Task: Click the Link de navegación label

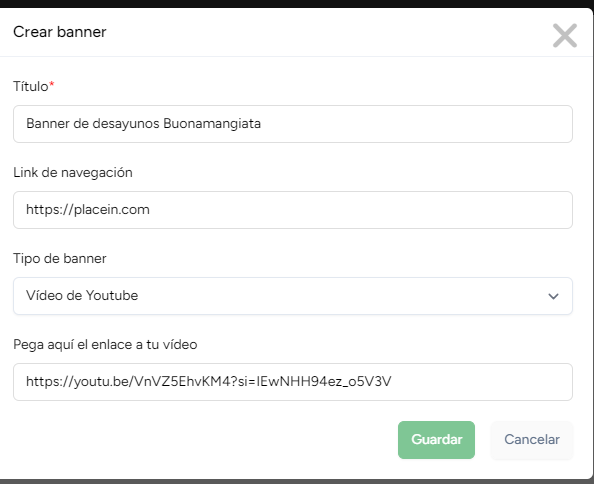Action: tap(73, 173)
